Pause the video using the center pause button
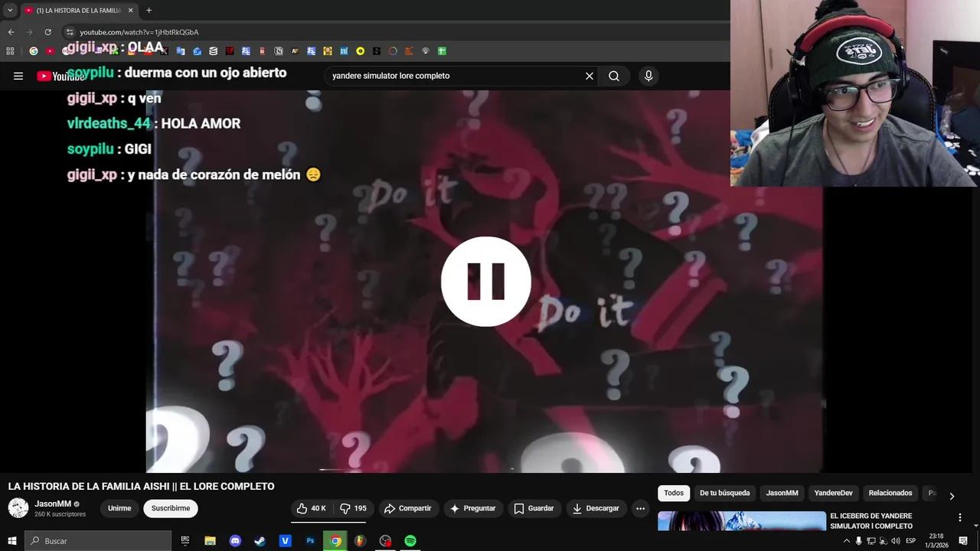Screen dimensions: 980x551 pos(486,281)
